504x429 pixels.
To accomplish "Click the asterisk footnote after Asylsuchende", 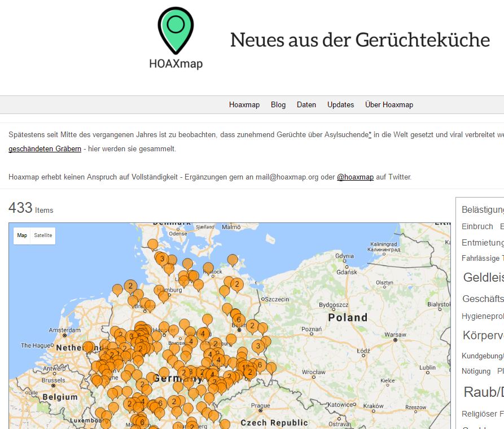I will (370, 135).
